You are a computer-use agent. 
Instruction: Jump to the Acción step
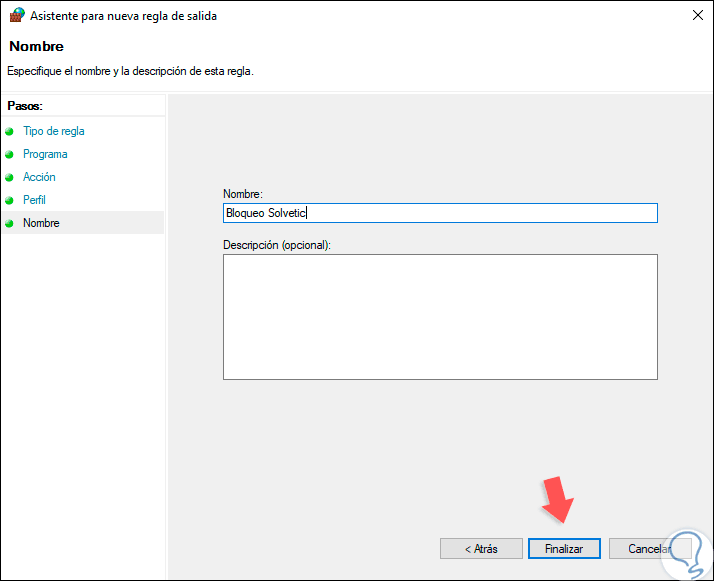point(39,177)
